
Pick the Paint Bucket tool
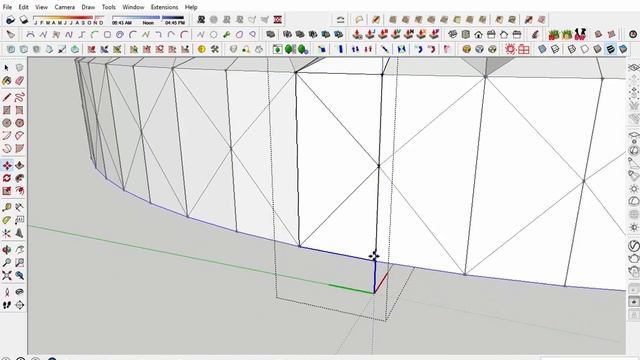[x=7, y=81]
